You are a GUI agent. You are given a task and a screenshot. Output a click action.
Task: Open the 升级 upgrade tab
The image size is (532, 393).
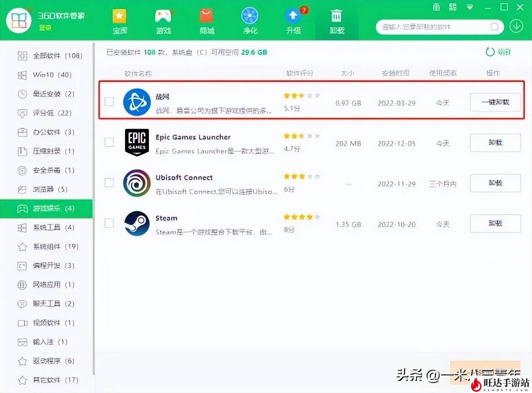293,21
